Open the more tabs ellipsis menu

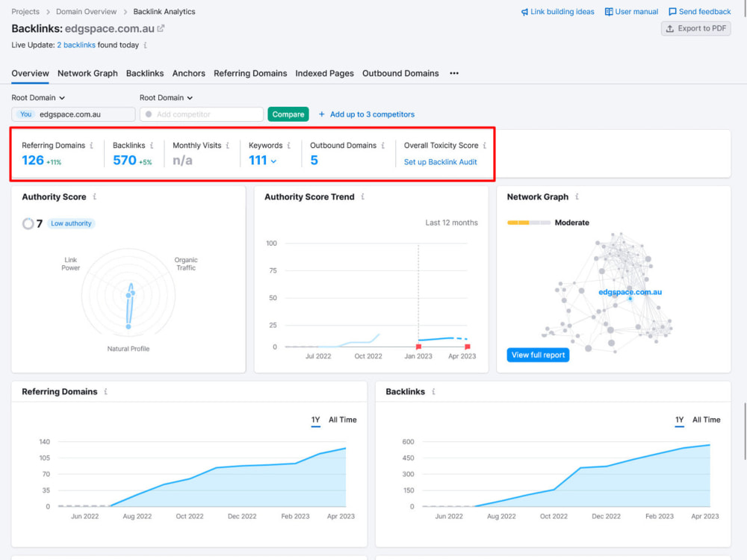454,73
